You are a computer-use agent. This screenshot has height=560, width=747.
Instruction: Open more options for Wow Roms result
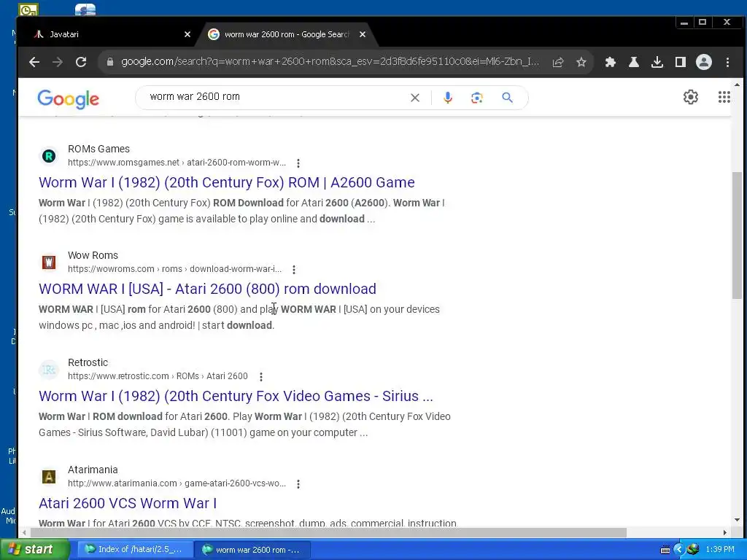294,270
